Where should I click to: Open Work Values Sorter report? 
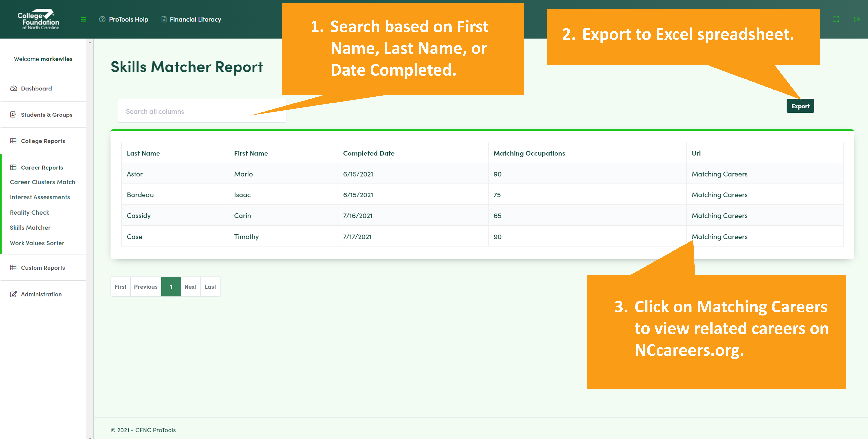pyautogui.click(x=37, y=243)
